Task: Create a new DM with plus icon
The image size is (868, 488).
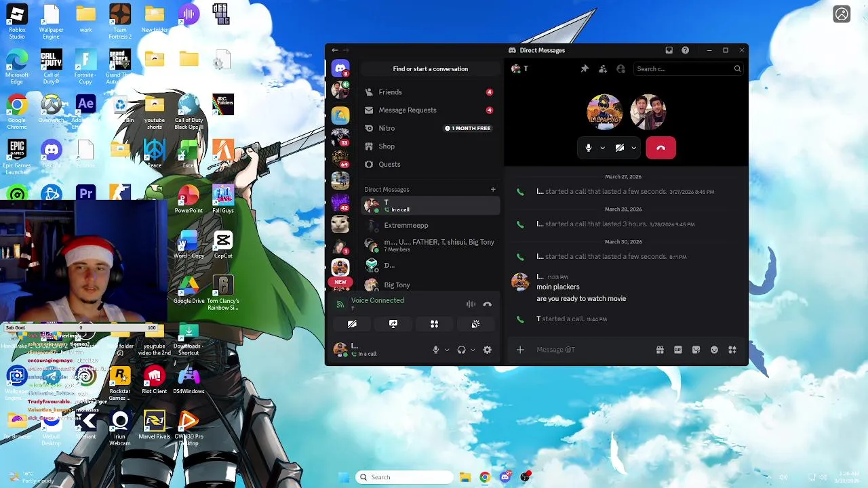Action: click(x=493, y=190)
